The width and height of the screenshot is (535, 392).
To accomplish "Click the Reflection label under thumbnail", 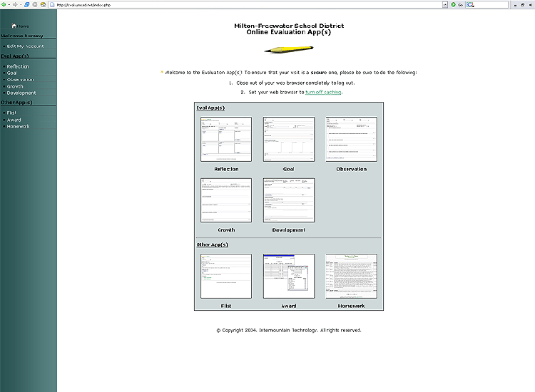I will click(x=226, y=169).
